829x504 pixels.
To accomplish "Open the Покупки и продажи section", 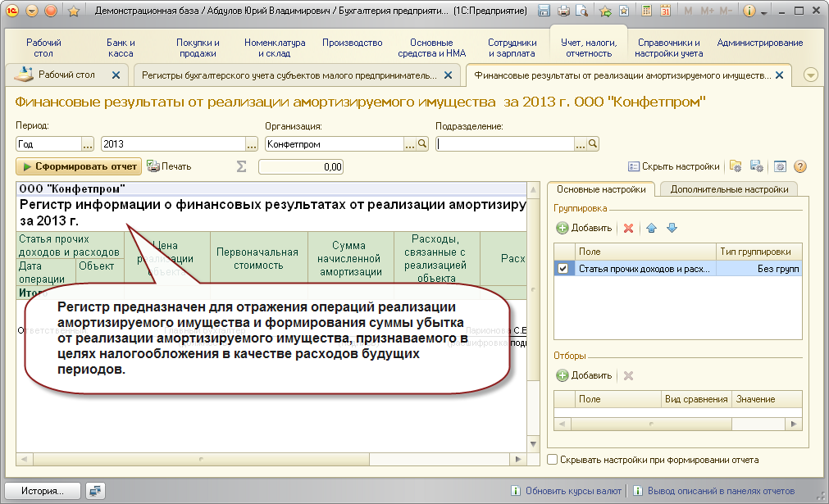I will pos(198,48).
